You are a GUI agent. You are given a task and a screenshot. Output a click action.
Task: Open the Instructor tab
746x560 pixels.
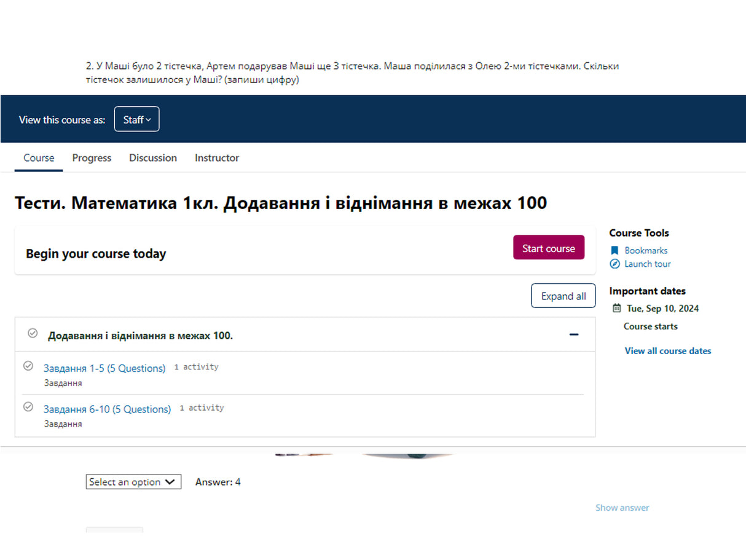coord(216,158)
